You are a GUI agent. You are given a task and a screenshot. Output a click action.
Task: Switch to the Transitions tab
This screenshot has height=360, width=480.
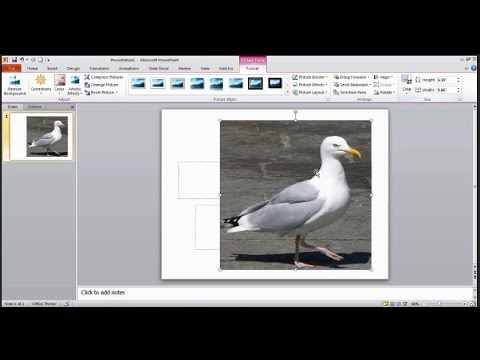point(99,68)
